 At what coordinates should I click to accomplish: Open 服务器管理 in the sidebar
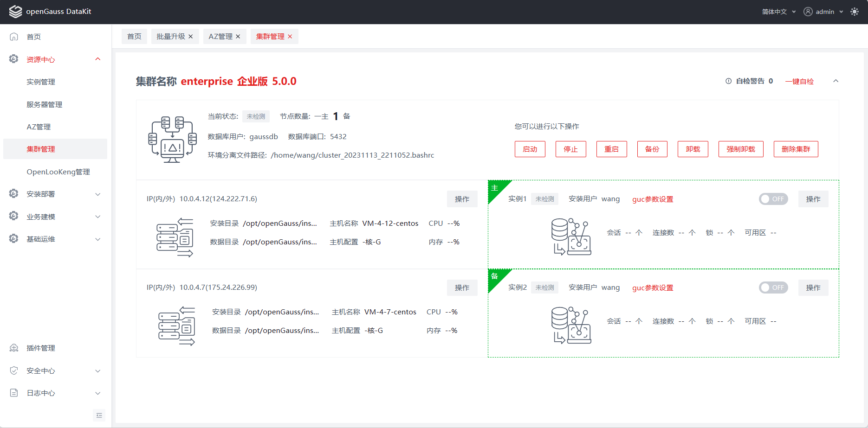[x=44, y=104]
